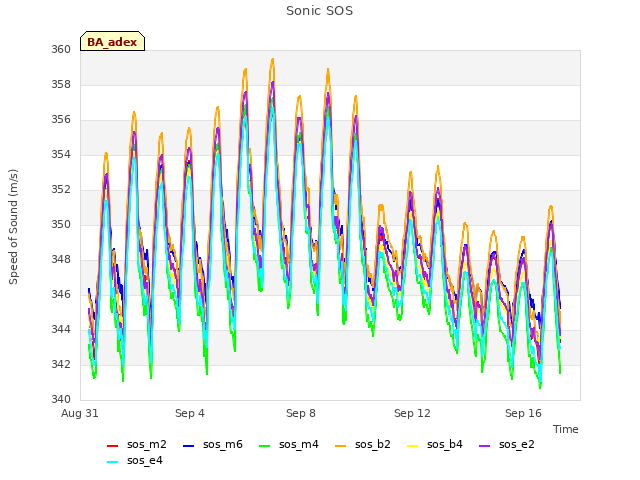The height and width of the screenshot is (480, 640).
Task: Click the 340 y-axis tick label
Action: click(x=61, y=399)
